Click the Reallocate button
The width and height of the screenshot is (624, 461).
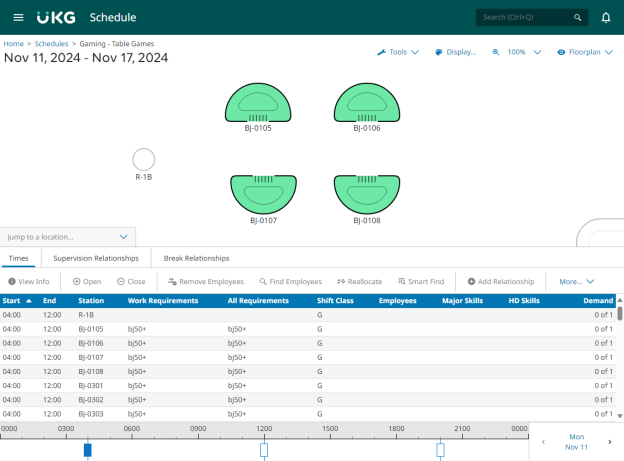coord(359,281)
